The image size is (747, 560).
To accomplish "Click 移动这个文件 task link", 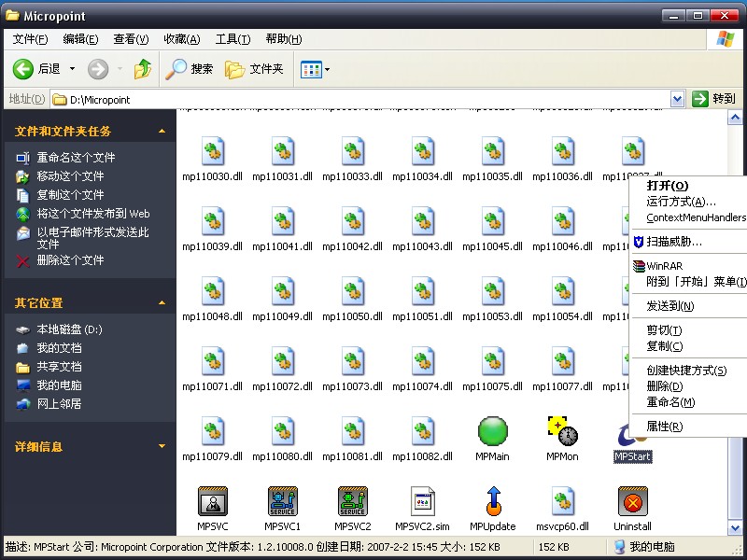I will click(70, 176).
